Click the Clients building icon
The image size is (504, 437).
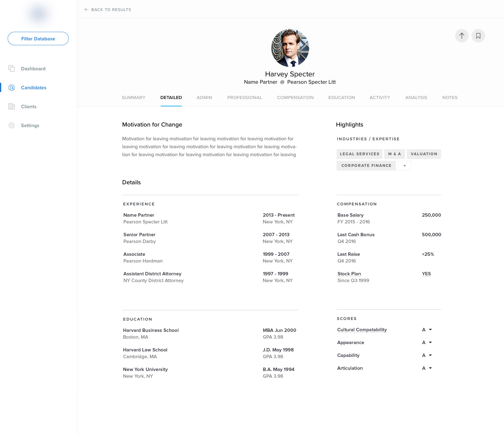click(x=12, y=106)
